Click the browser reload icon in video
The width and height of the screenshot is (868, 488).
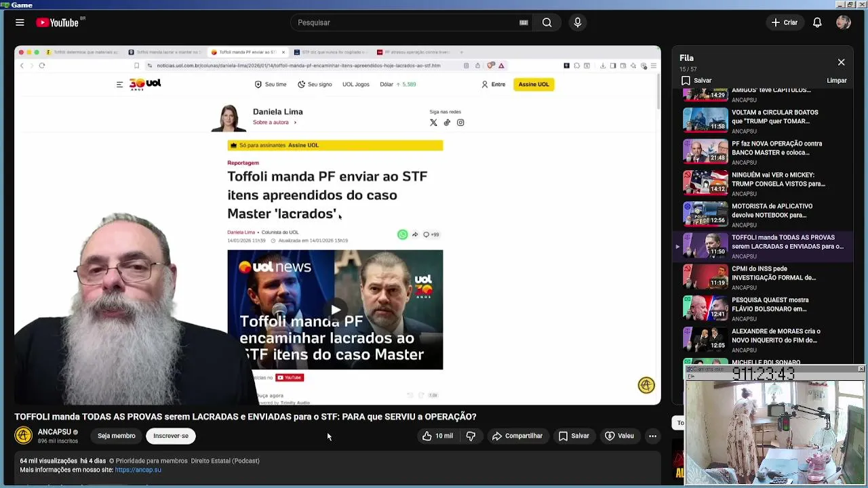tap(42, 66)
